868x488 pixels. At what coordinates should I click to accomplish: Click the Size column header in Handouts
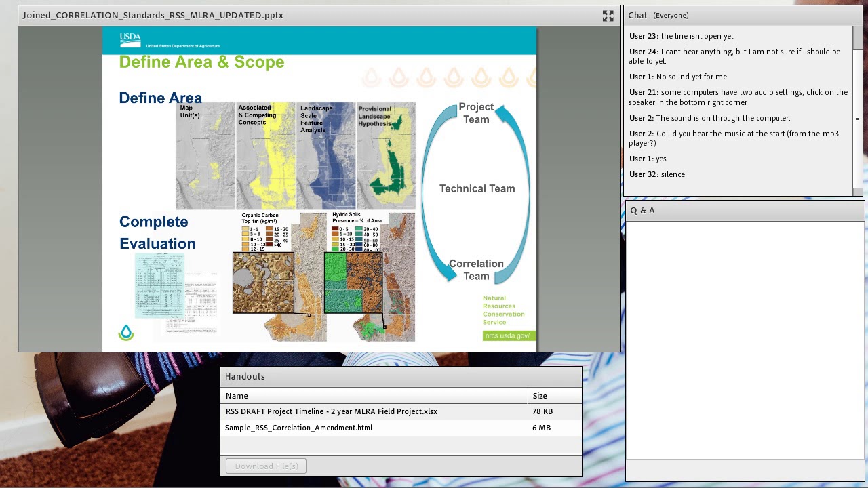[x=555, y=396]
